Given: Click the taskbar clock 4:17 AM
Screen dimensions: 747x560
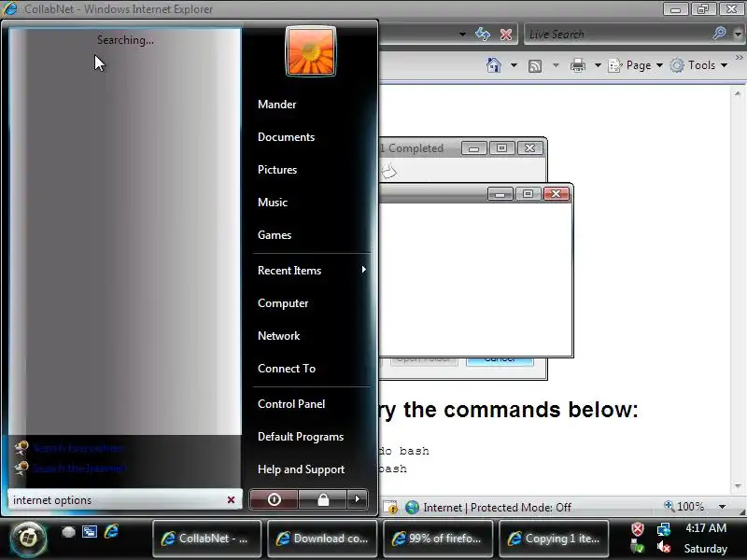Looking at the screenshot, I should (x=706, y=528).
